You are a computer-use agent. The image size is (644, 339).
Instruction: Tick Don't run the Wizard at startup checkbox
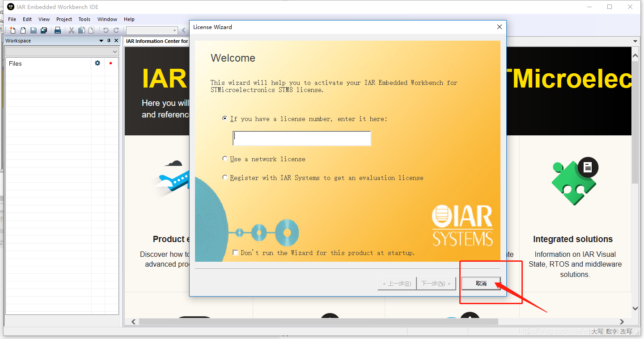click(x=236, y=253)
